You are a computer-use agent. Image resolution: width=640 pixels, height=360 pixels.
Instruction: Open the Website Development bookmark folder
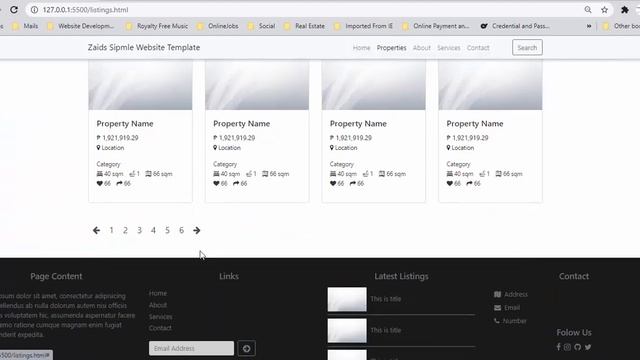pyautogui.click(x=81, y=26)
